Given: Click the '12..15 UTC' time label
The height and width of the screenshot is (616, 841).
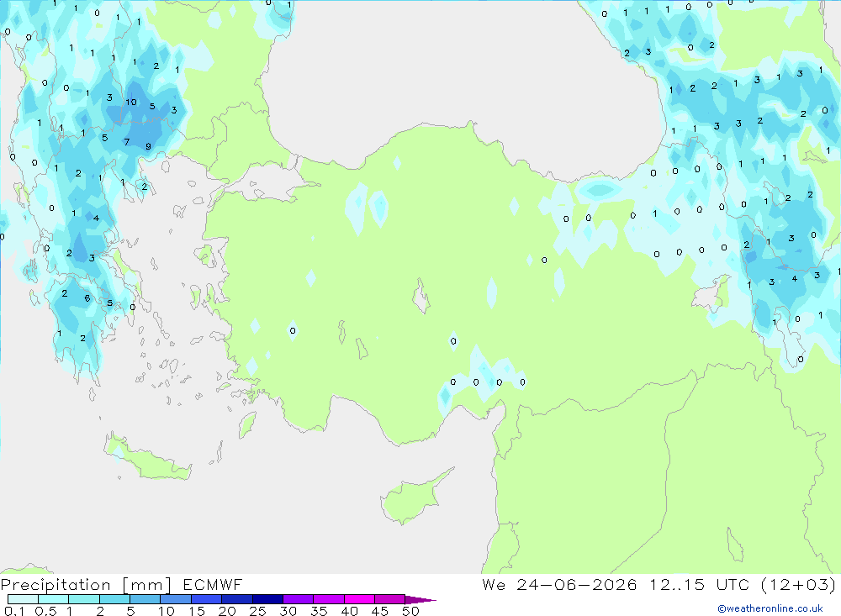Looking at the screenshot, I should [699, 584].
